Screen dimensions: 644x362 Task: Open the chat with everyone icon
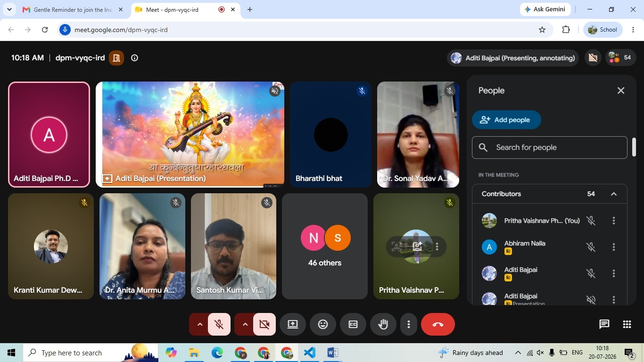(604, 324)
